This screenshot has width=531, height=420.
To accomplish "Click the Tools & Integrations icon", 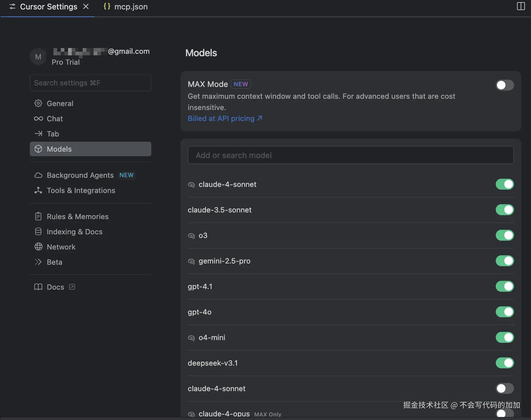I will [38, 191].
